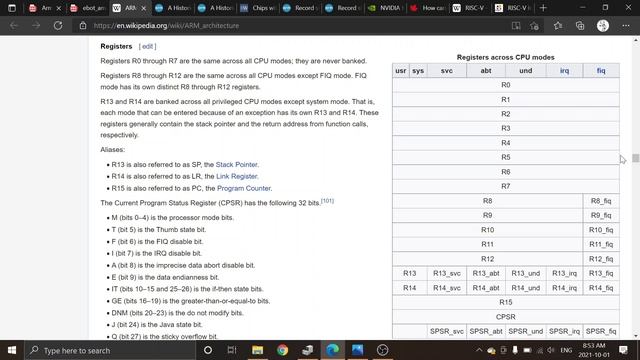This screenshot has height=360, width=640.
Task: Switch to the 'Chips w' tab
Action: 258,8
